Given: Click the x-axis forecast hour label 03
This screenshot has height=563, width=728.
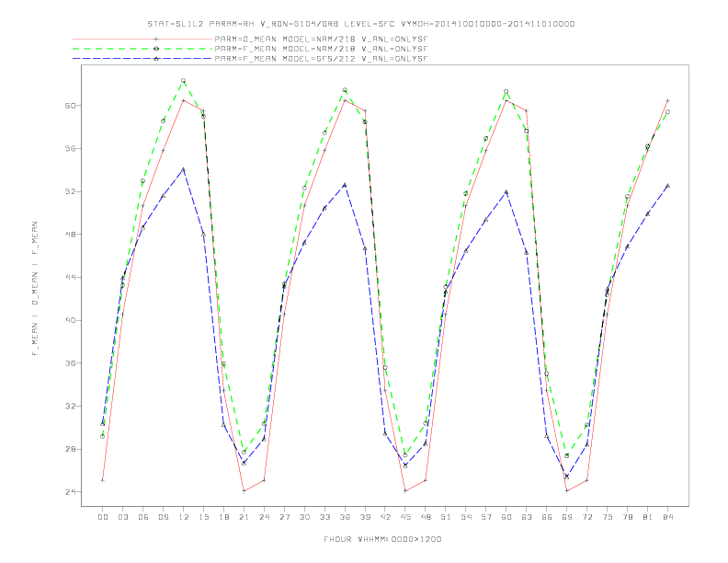Looking at the screenshot, I should click(122, 517).
